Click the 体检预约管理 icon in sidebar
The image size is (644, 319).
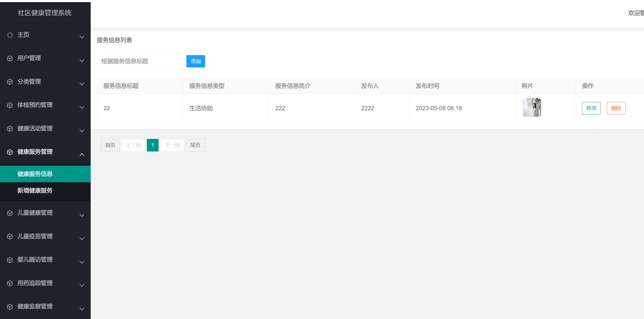click(x=10, y=105)
